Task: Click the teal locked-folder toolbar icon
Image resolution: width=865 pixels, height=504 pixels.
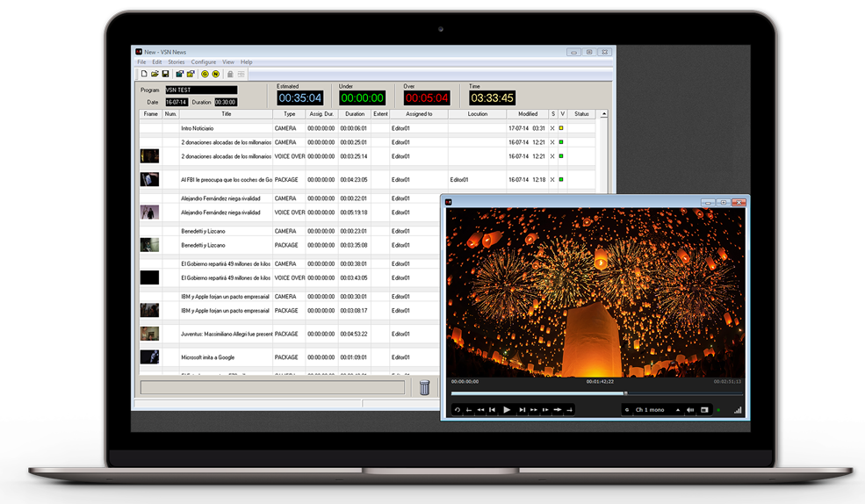Action: click(x=179, y=74)
